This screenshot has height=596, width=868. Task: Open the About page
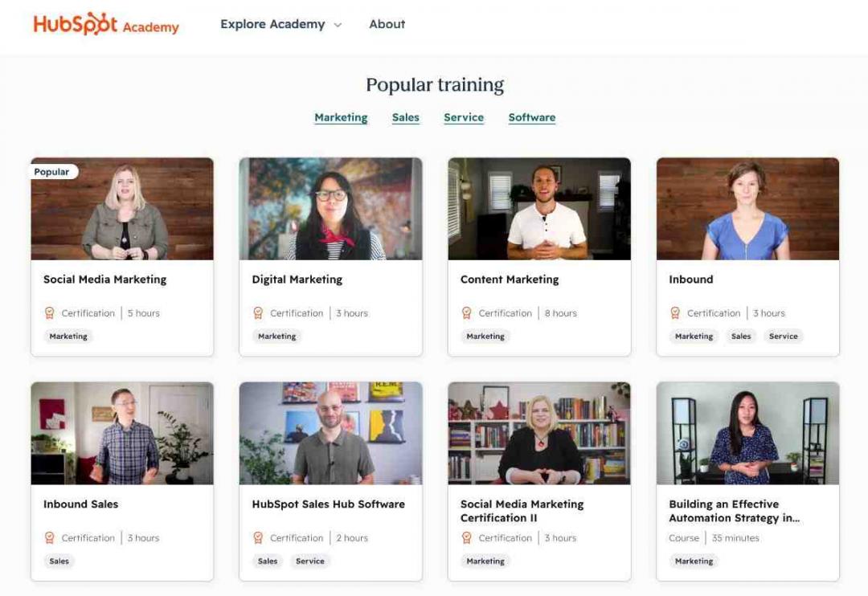click(387, 24)
